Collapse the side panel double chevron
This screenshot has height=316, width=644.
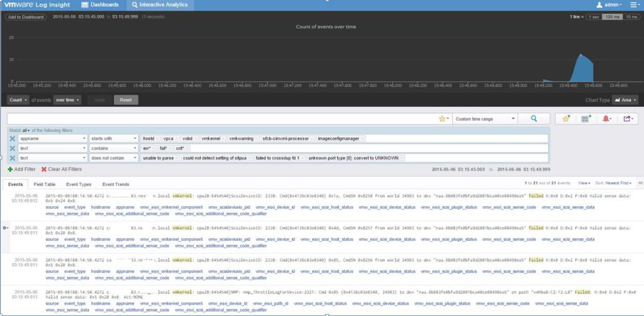pyautogui.click(x=640, y=183)
